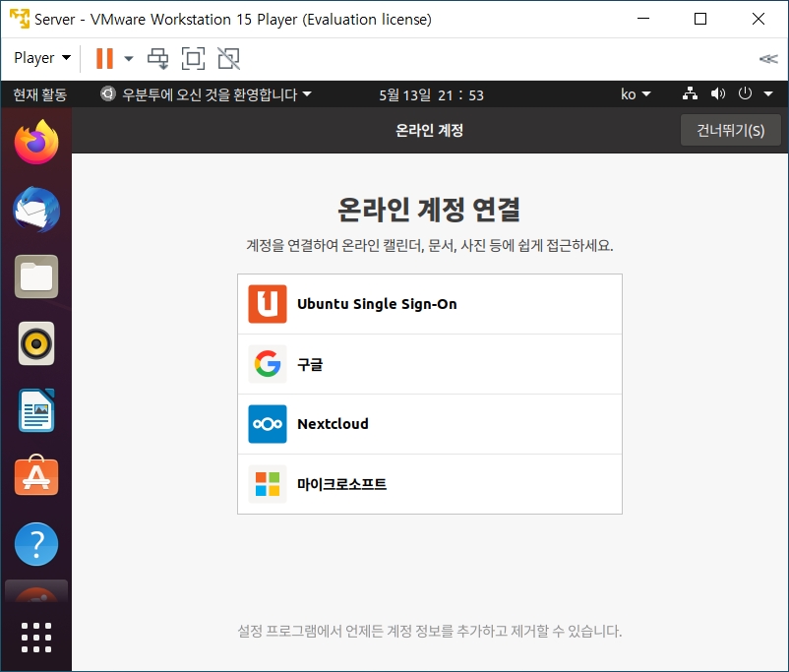Image resolution: width=789 pixels, height=672 pixels.
Task: Pause the virtual machine
Action: point(104,58)
